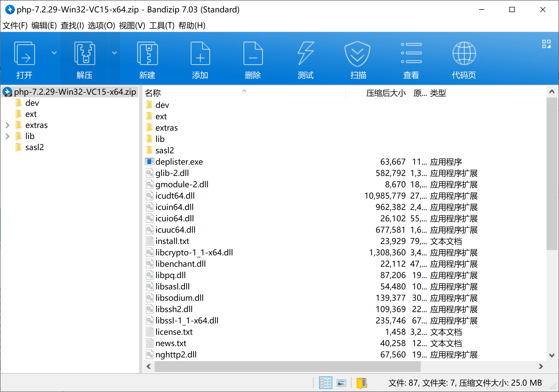The height and width of the screenshot is (392, 559).
Task: Expand the extras folder in tree
Action: pyautogui.click(x=7, y=125)
